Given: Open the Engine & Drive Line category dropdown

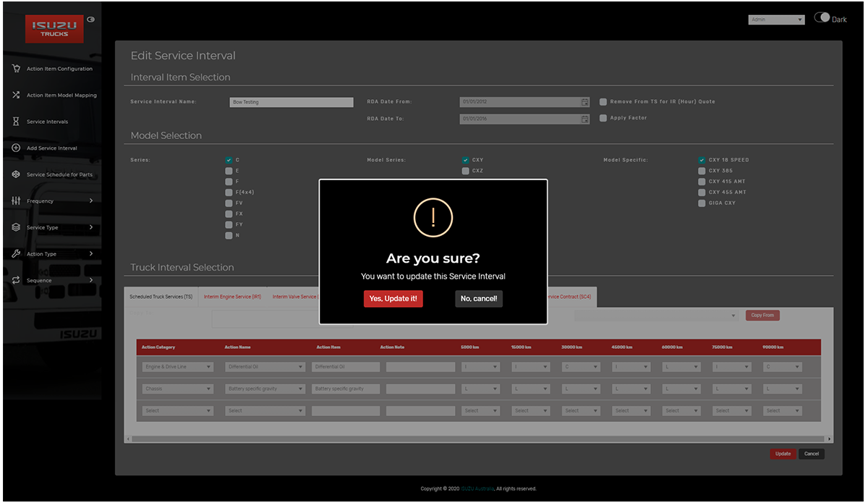Looking at the screenshot, I should [178, 367].
